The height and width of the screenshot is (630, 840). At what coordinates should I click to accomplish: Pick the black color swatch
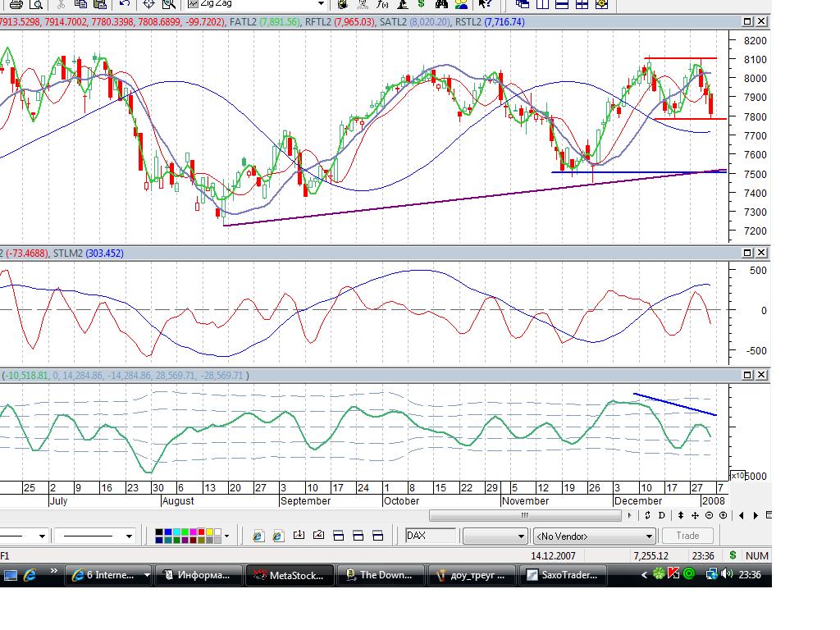[x=158, y=532]
